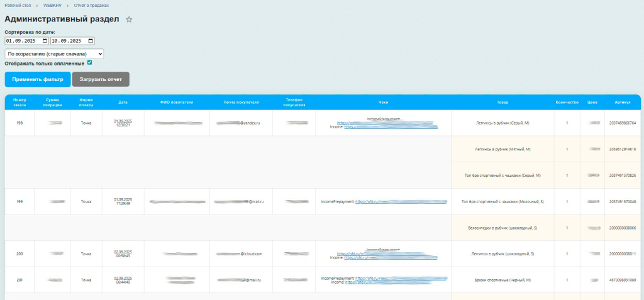
Task: Open the "WEBKHV" breadcrumb link
Action: tap(53, 5)
